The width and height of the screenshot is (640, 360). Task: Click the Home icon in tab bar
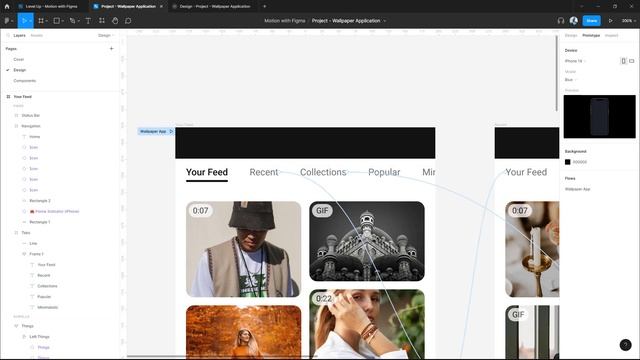tap(7, 7)
